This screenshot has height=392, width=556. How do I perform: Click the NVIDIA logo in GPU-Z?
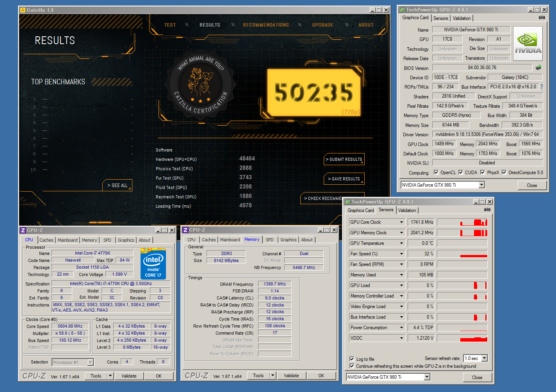point(528,43)
